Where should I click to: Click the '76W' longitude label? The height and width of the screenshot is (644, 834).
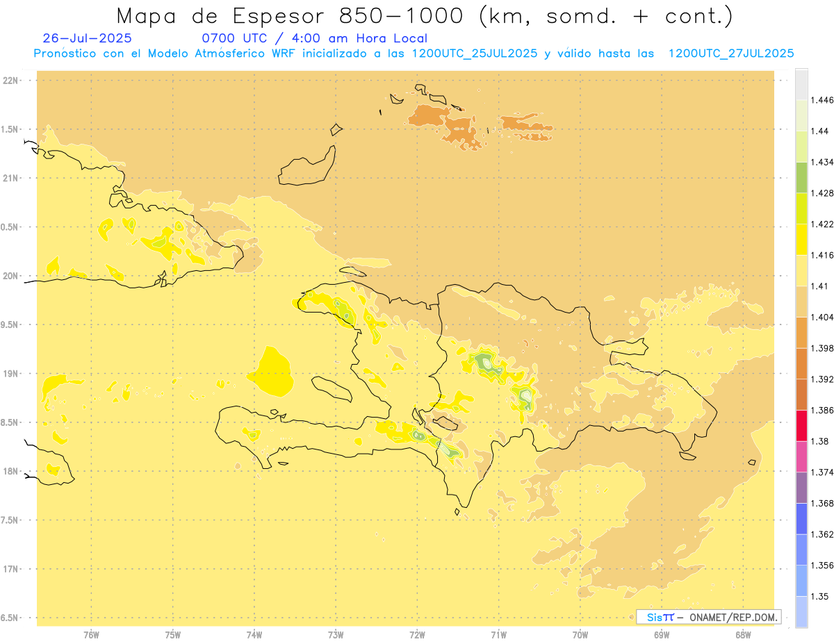point(91,635)
